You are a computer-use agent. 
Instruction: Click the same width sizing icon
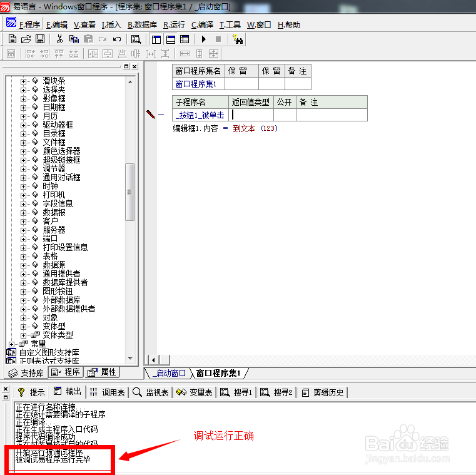(x=185, y=54)
